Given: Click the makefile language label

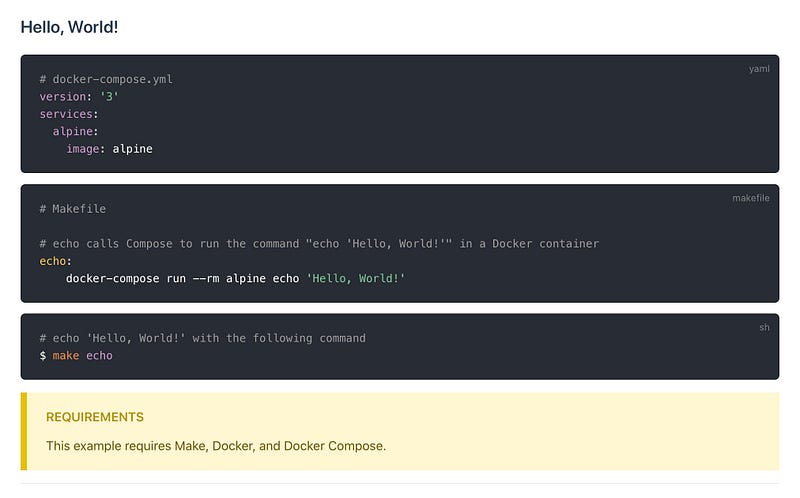Looking at the screenshot, I should [751, 198].
